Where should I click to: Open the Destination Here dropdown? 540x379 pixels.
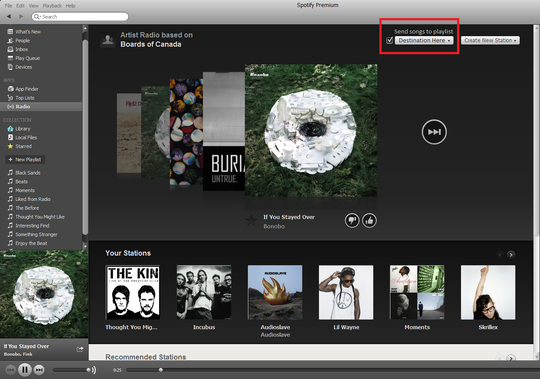[x=424, y=40]
